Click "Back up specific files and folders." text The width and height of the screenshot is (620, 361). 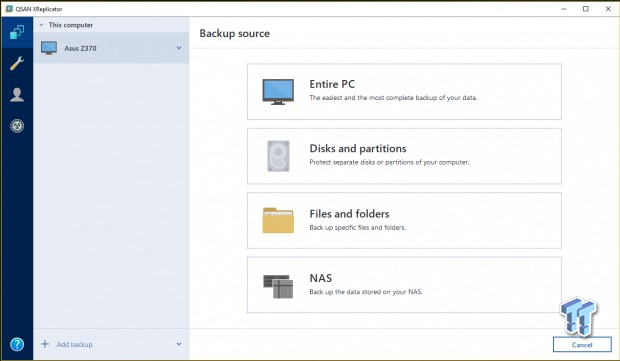tap(357, 227)
